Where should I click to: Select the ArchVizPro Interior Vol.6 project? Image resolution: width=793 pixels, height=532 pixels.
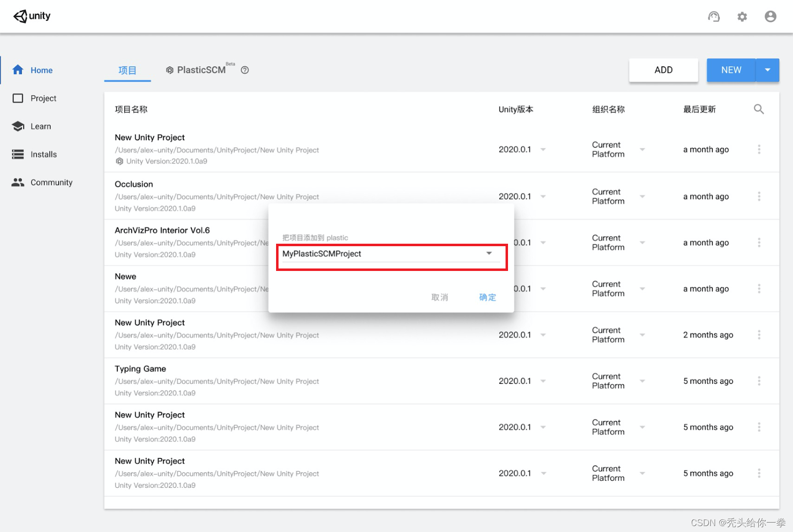(162, 230)
